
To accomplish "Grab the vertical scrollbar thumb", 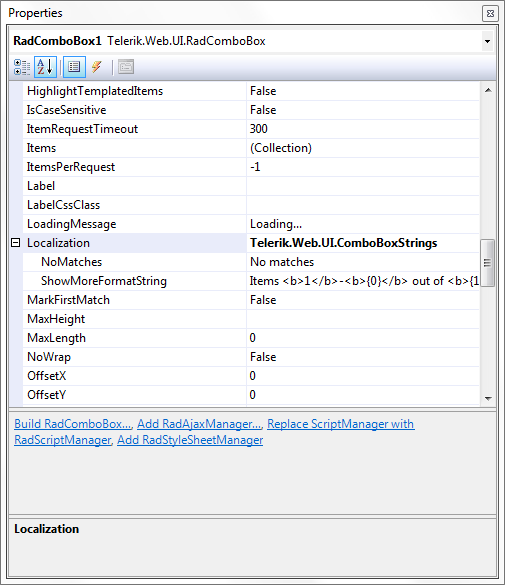I will coord(487,263).
